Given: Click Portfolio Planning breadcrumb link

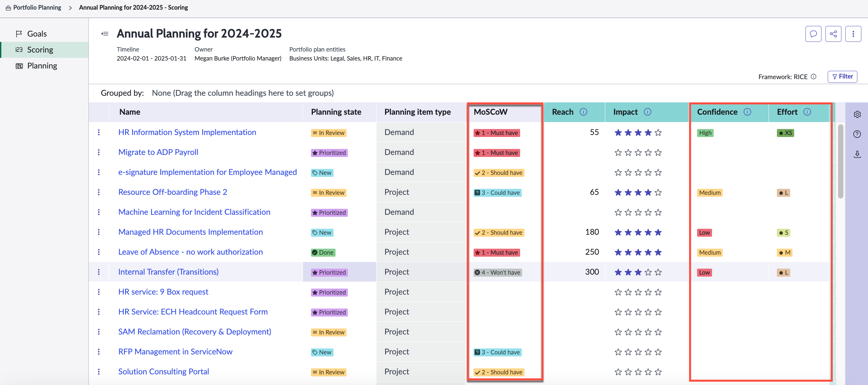Looking at the screenshot, I should [37, 7].
